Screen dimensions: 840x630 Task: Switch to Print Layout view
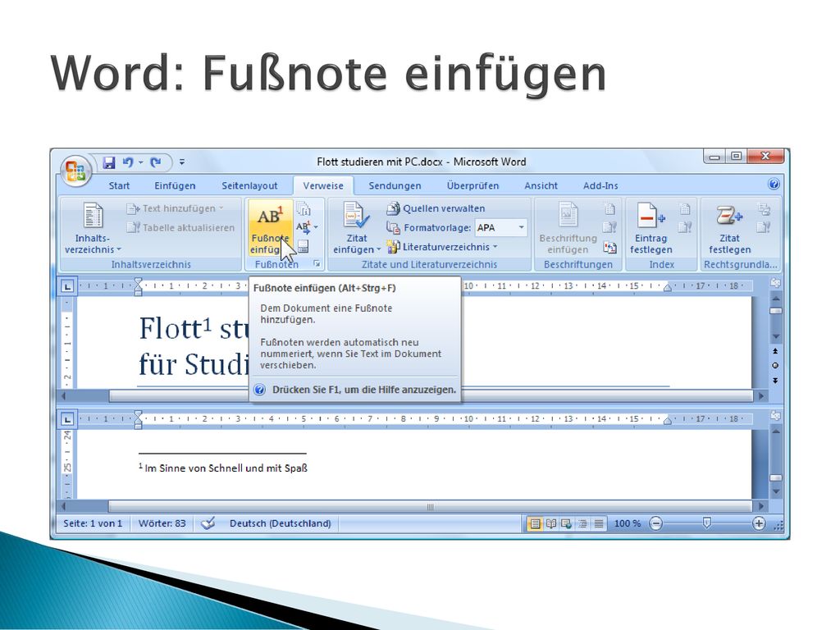pos(535,524)
